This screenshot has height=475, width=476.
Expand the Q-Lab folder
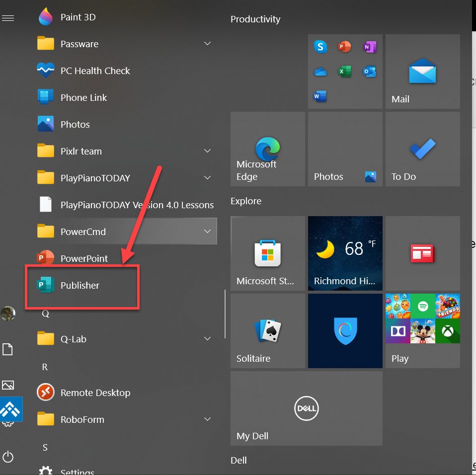207,339
